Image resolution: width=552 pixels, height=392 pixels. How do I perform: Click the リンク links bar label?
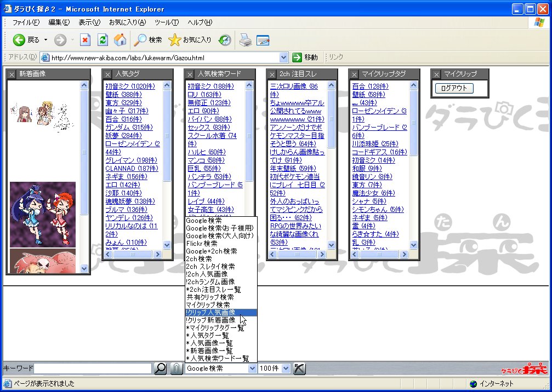click(x=336, y=57)
